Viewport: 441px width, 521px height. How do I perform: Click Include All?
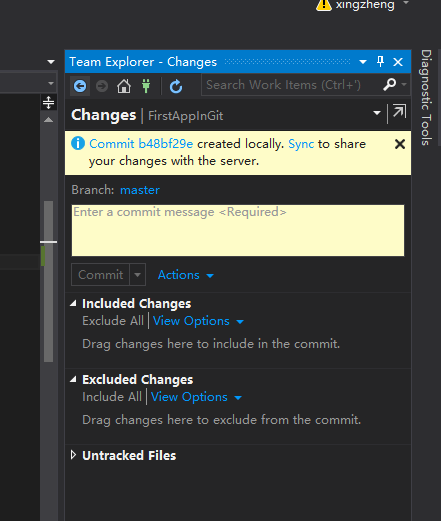tap(112, 397)
